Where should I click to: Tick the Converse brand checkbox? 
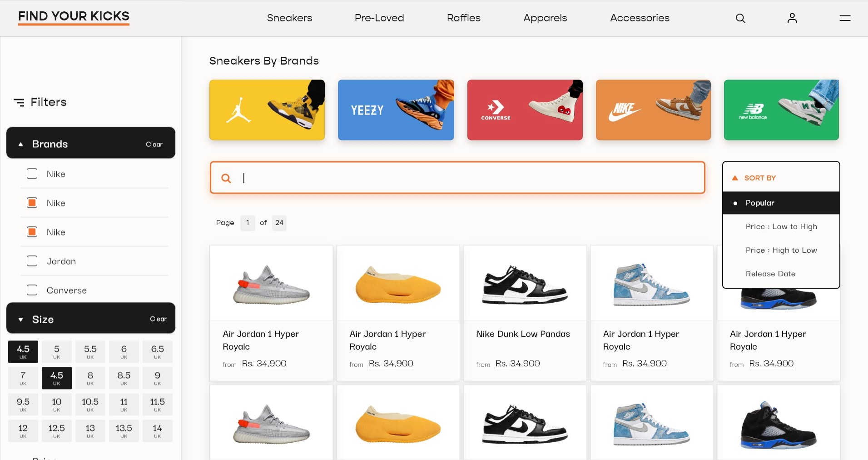tap(32, 290)
